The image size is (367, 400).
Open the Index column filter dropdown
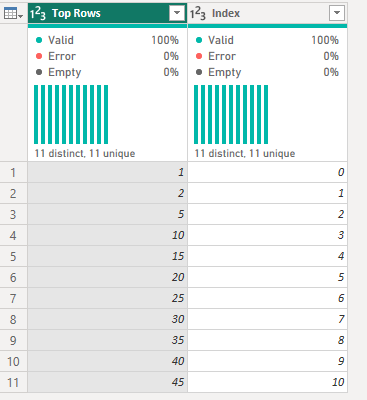click(x=337, y=13)
